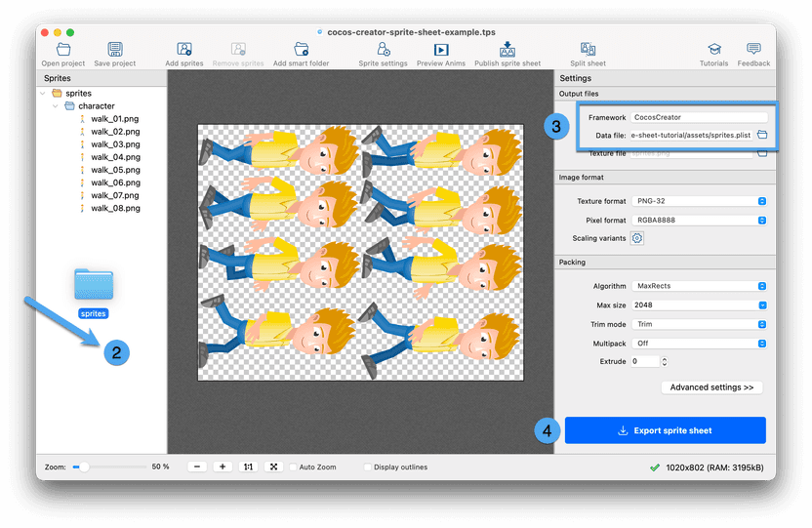Click the window title cocos-creator-sprite-sheet-example.tps

tap(411, 32)
